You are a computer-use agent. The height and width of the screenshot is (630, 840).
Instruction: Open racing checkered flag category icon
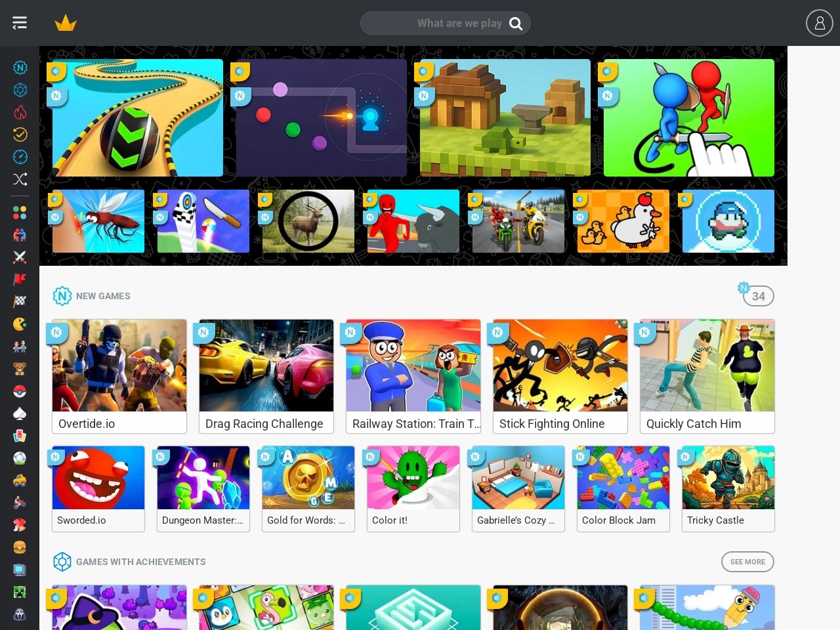[20, 302]
